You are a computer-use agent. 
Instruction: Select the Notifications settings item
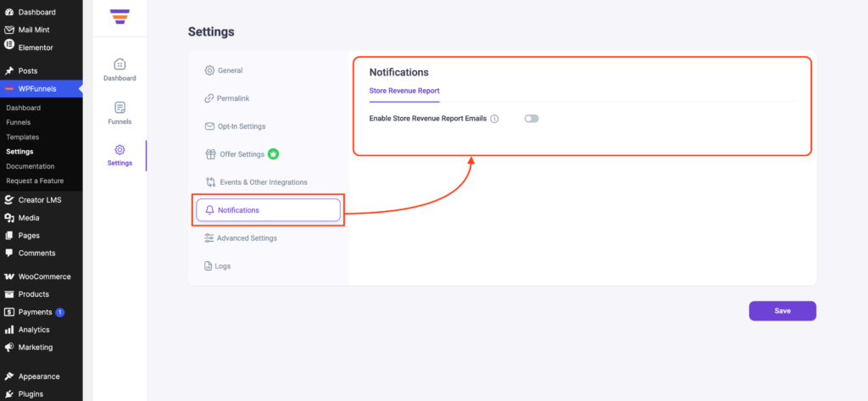coord(268,210)
